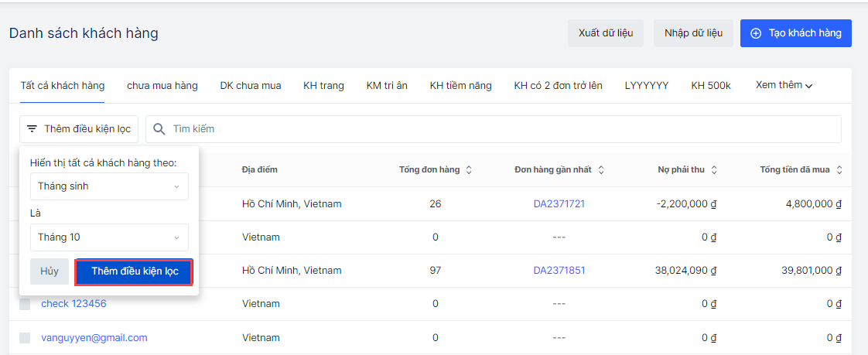868x355 pixels.
Task: Click the Xuất dữ liệu button
Action: pos(606,33)
